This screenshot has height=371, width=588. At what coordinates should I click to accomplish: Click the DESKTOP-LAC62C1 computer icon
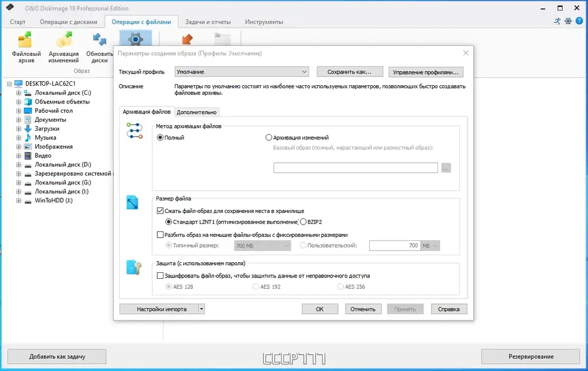pyautogui.click(x=18, y=83)
